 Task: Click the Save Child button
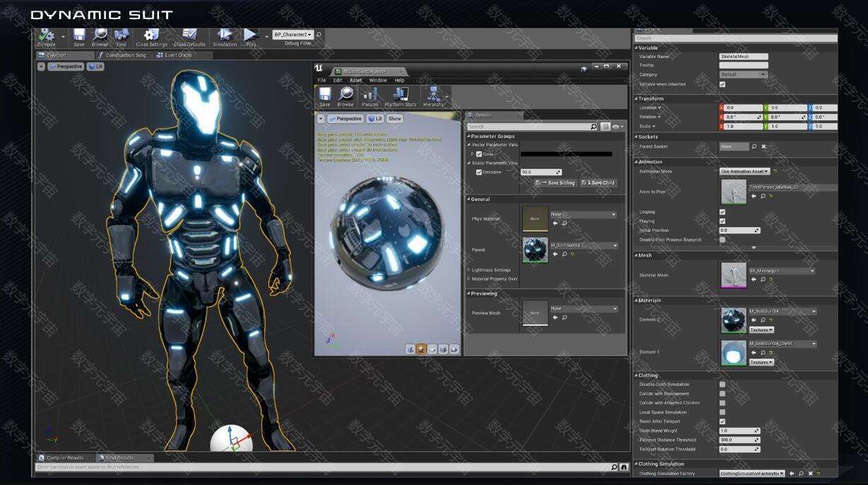[598, 182]
